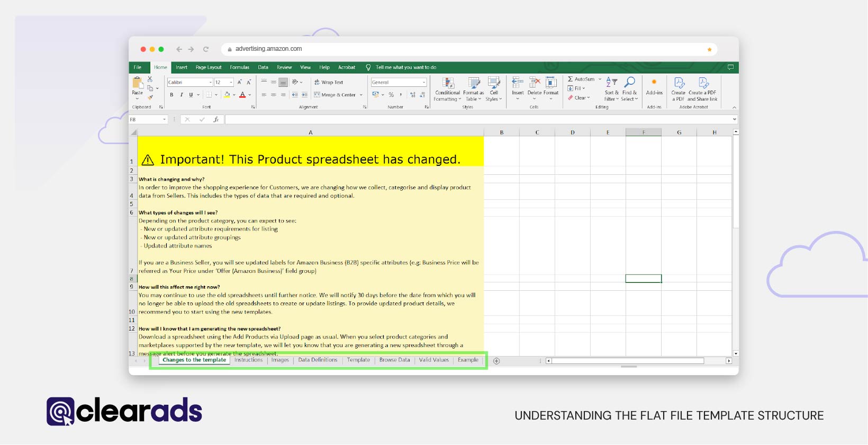Click the Paste clipboard icon
Screen dimensions: 868x445
point(137,82)
